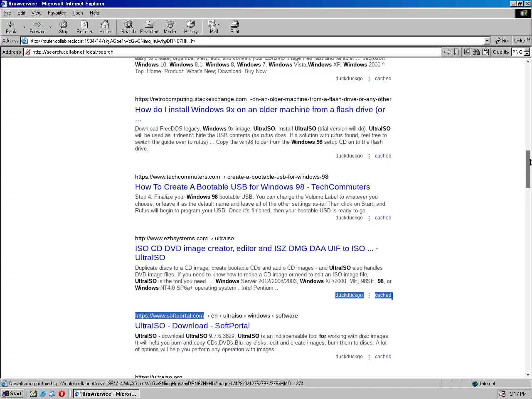Click the go arrow in Browservice address bar

click(x=447, y=52)
